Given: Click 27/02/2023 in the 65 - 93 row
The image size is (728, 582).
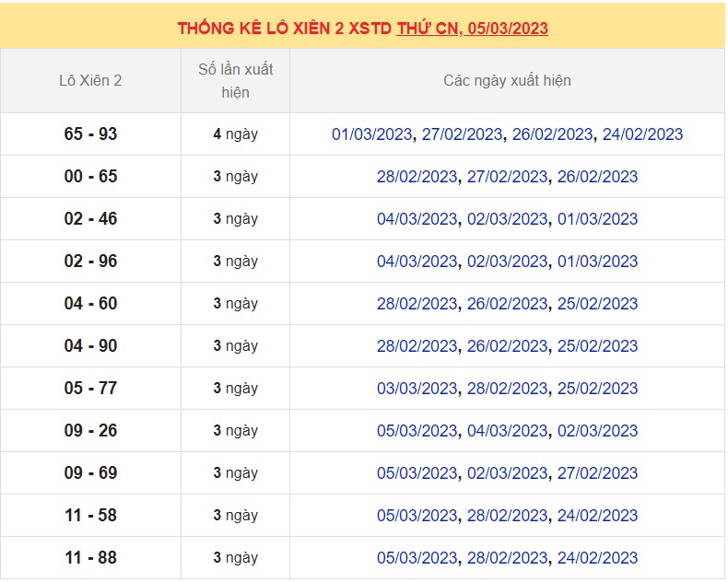Looking at the screenshot, I should coord(462,134).
